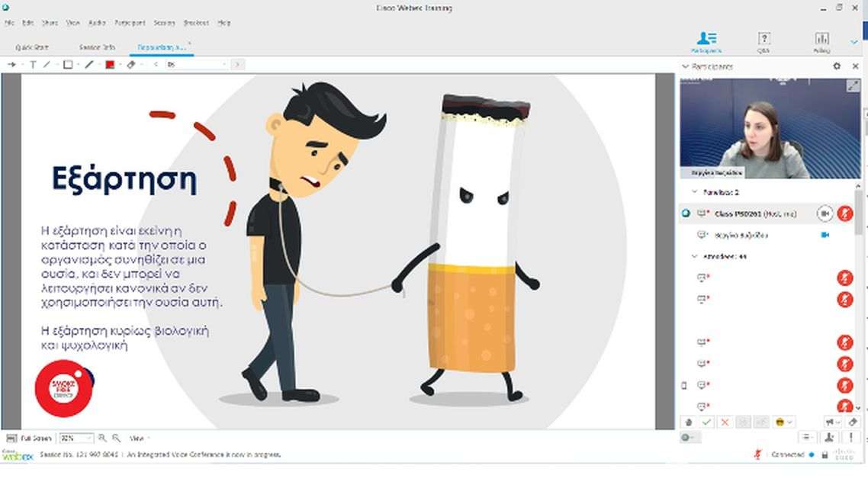Close the Participants panel
The width and height of the screenshot is (868, 488).
[855, 66]
